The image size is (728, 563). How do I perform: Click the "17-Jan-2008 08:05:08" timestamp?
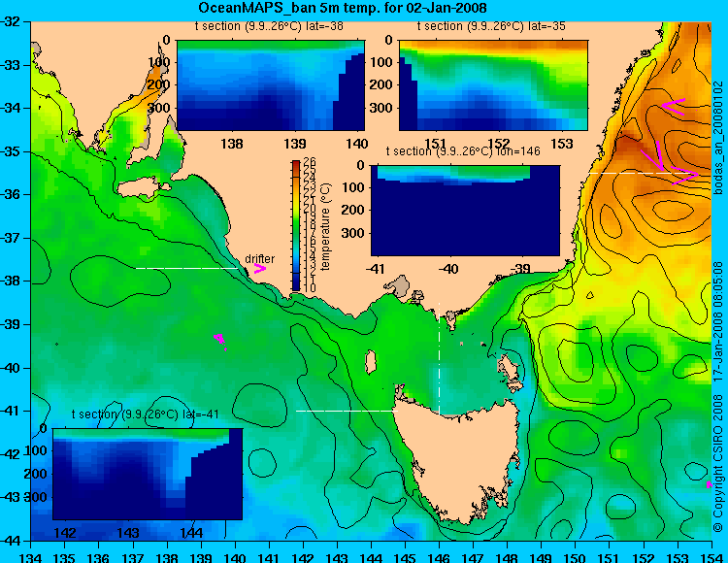coord(719,322)
